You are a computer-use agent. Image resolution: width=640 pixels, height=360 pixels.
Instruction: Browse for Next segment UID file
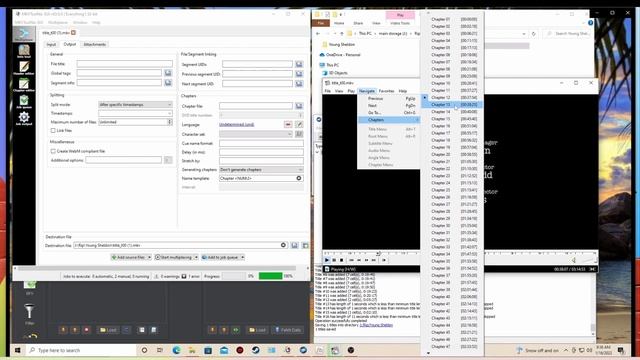[x=299, y=84]
